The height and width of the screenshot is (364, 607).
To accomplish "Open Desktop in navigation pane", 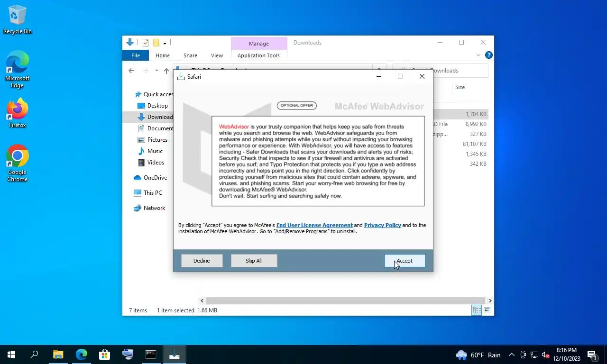I will 153,106.
